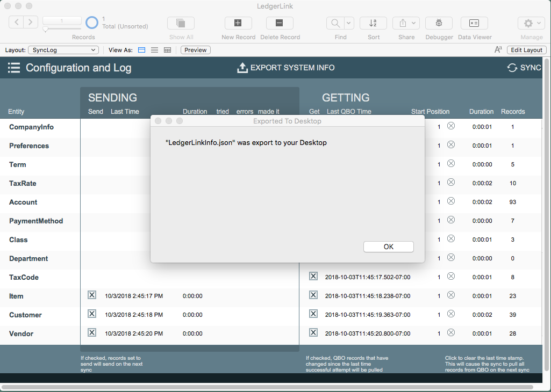Click the Preview button

[x=195, y=50]
